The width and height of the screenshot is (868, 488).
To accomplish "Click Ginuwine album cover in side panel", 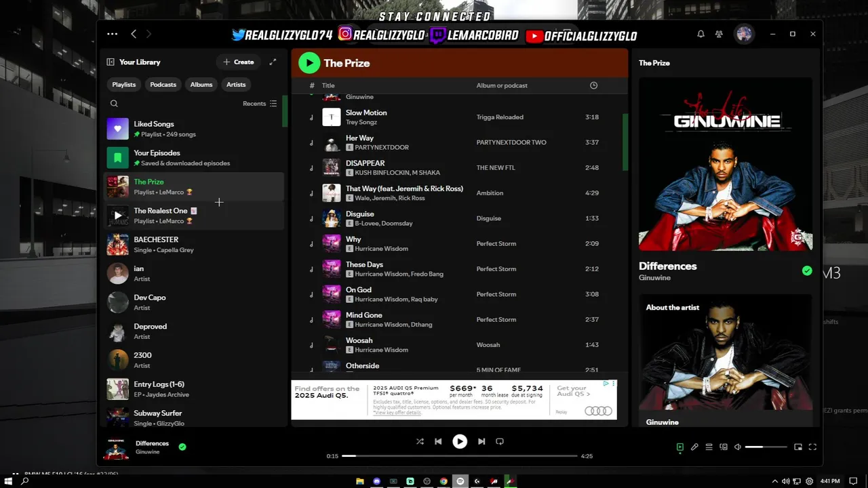I will click(726, 164).
